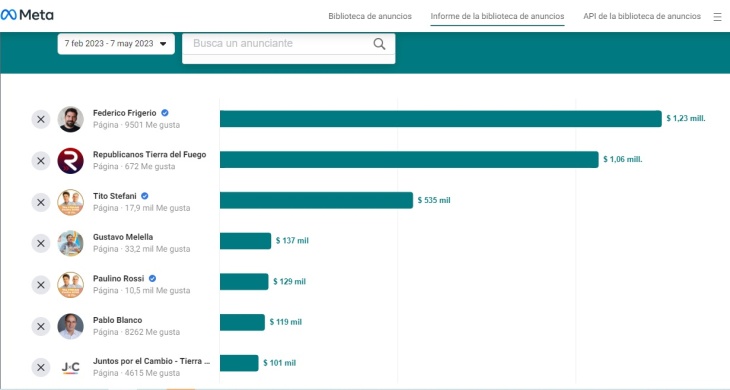Remove Juntos por el Cambio row
Screen dimensions: 730x390
41,367
